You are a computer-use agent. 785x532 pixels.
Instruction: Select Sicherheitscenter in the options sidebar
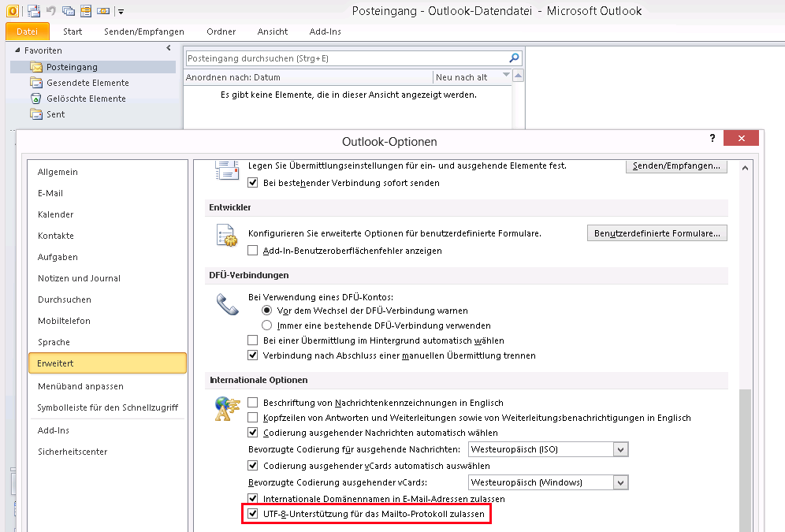pyautogui.click(x=72, y=452)
